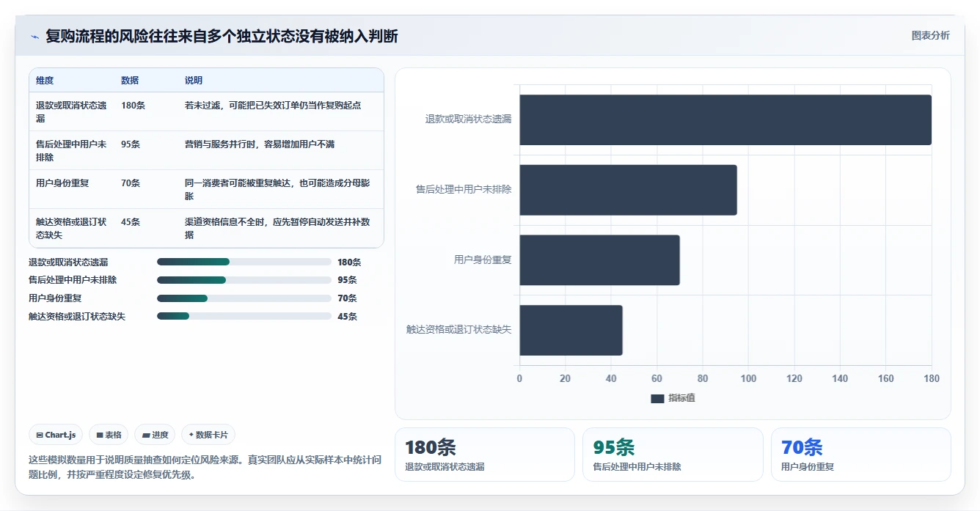Click the 触达资格或退订状态缺失 progress bar
Viewport: 980px width, 511px height.
pos(244,316)
